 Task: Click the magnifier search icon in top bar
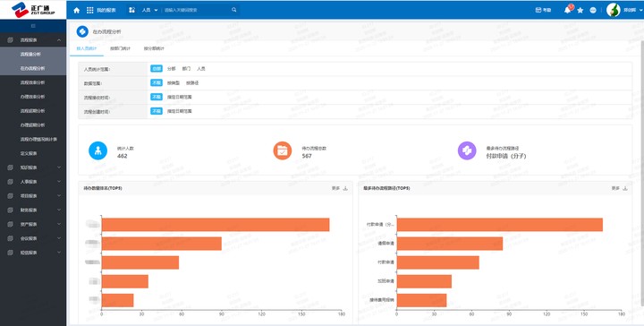(234, 10)
